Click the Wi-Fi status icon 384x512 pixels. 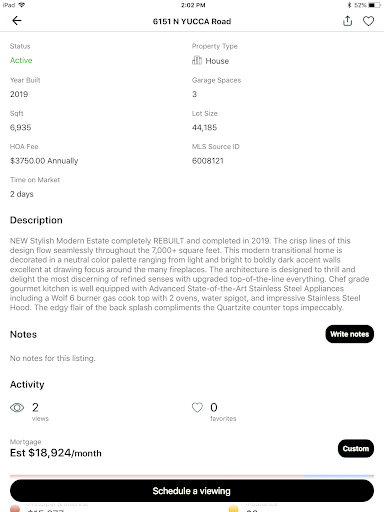[22, 5]
